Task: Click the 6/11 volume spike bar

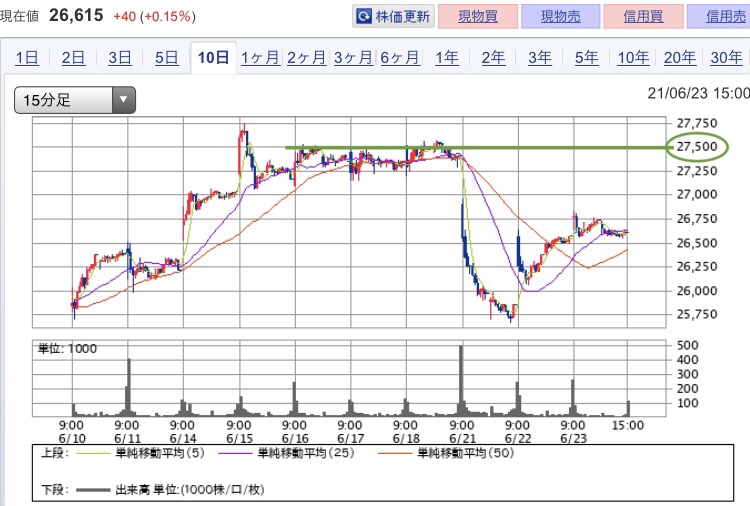Action: pos(129,387)
